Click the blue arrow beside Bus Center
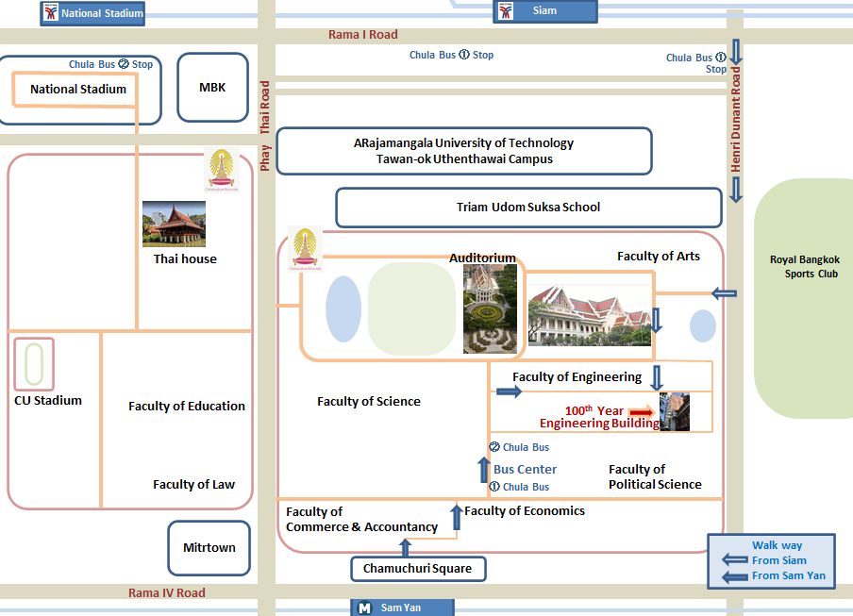This screenshot has width=853, height=616. pos(484,470)
